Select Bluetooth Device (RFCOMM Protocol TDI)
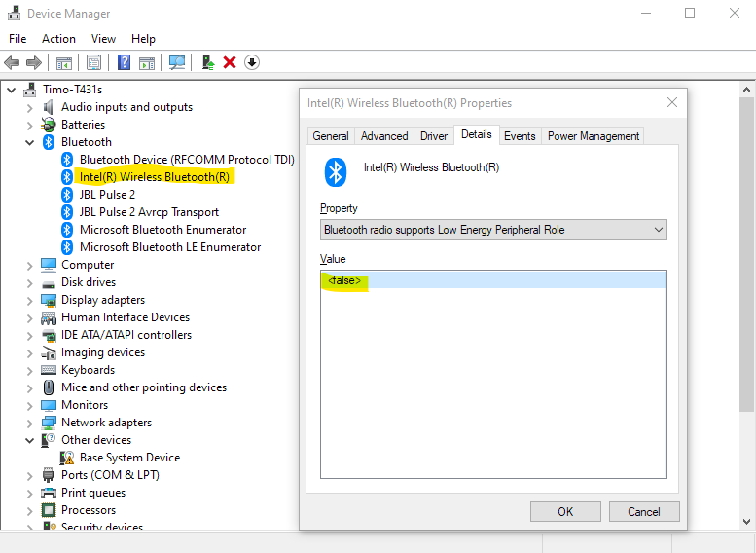Screen dimensions: 756x553 coord(187,160)
